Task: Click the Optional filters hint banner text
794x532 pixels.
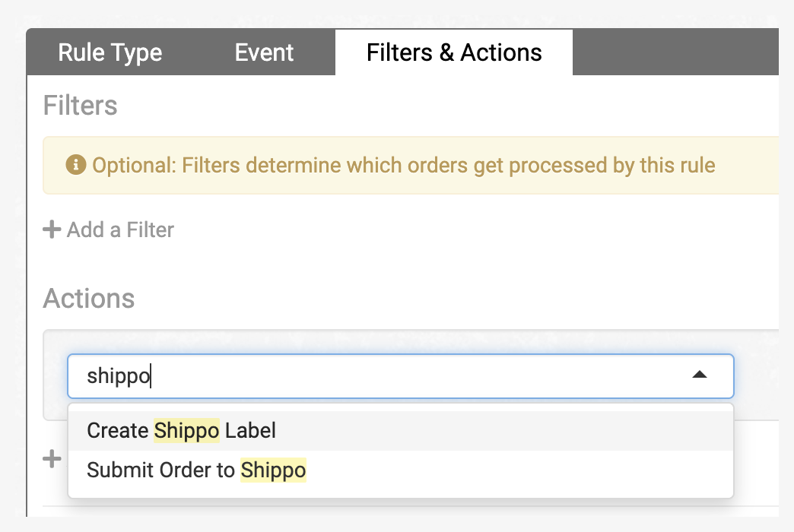Action: point(403,165)
